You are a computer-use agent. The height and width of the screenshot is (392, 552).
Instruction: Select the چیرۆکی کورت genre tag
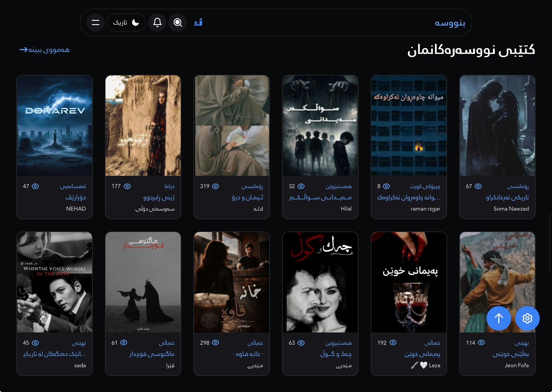point(425,186)
